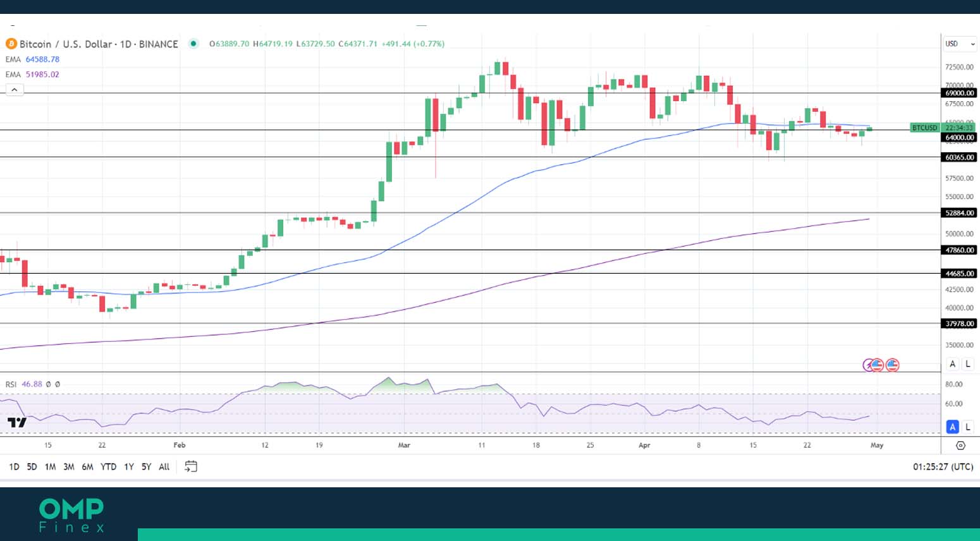Select the YTD date range
Viewport: 980px width, 541px height.
pos(109,466)
